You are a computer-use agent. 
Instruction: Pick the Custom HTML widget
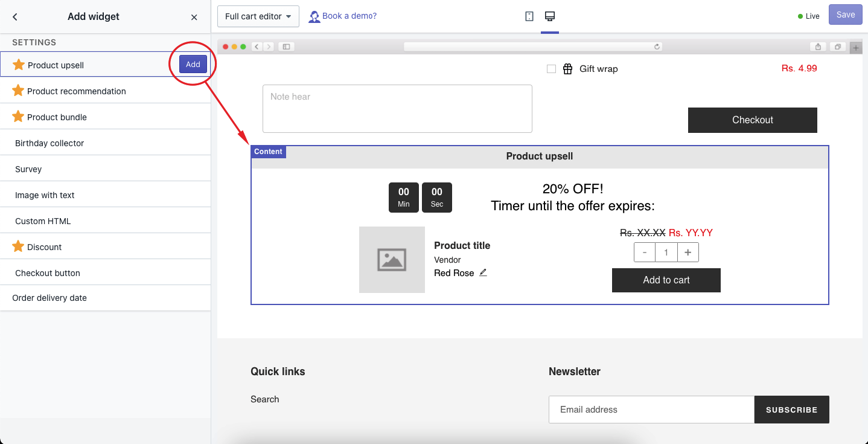tap(106, 220)
